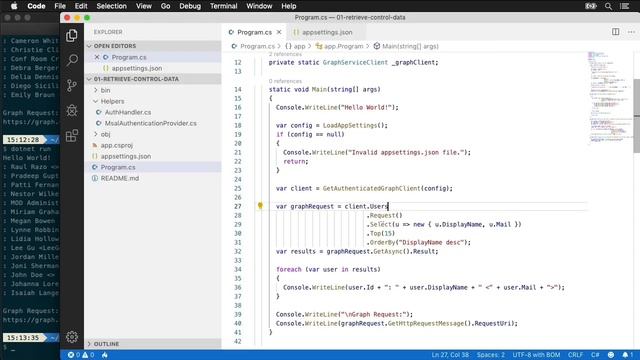Click line number 31 in gutter

pyautogui.click(x=238, y=242)
